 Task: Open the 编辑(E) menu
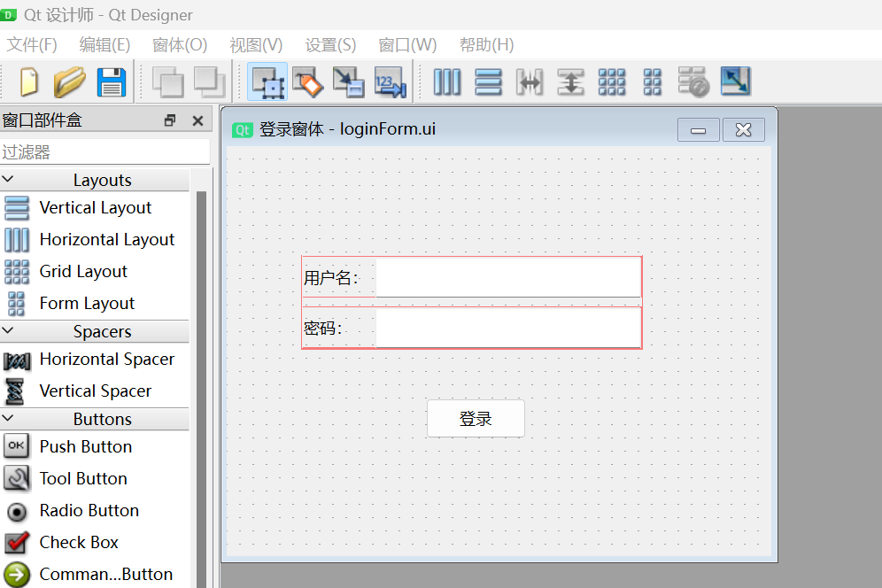click(104, 44)
